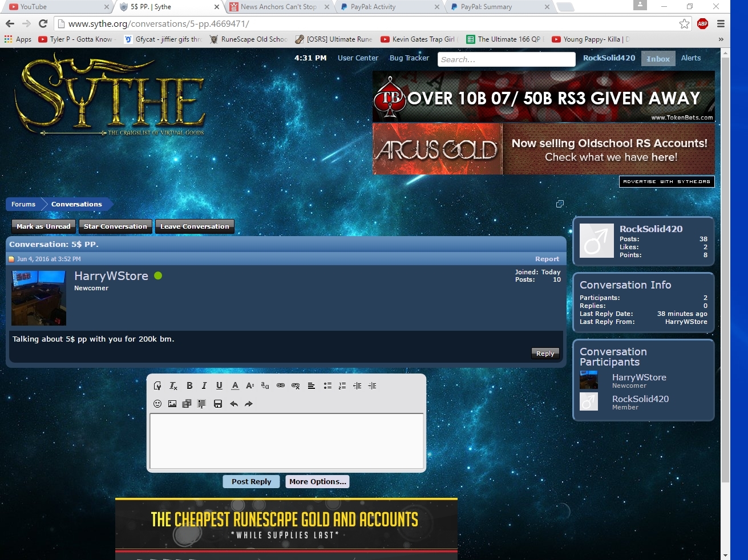Click the Sythe logo
This screenshot has width=748, height=560.
click(x=110, y=96)
